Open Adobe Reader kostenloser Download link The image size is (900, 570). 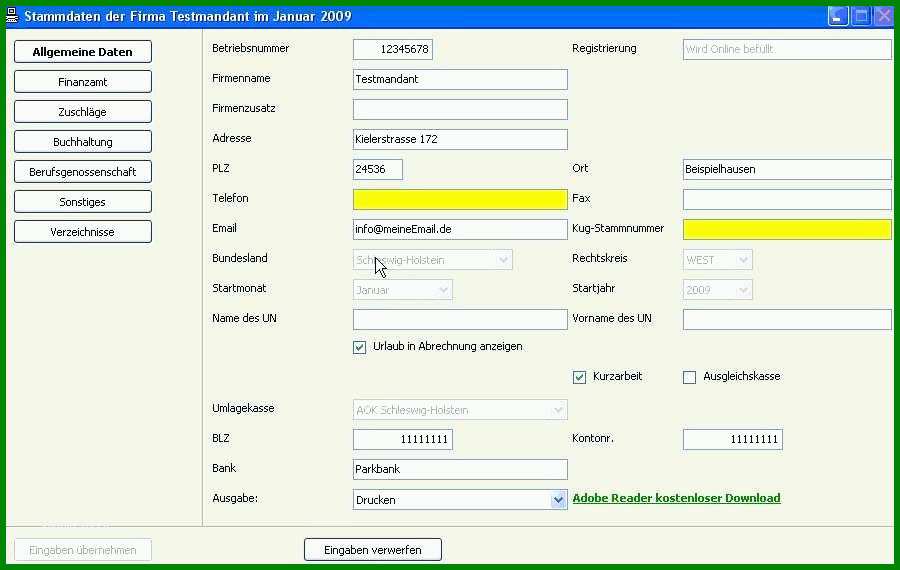pos(676,498)
